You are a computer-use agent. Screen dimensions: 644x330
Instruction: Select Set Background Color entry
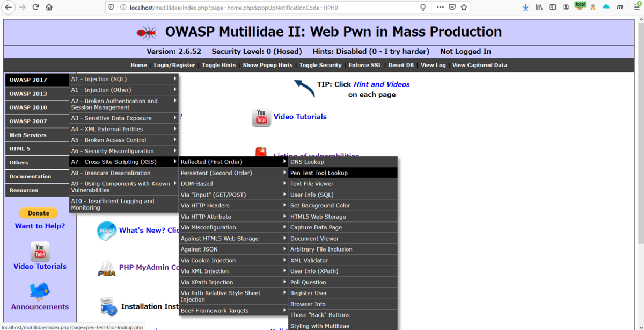[343, 205]
